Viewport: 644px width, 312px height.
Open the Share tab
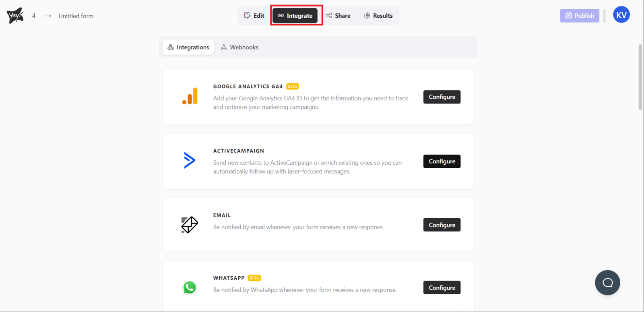click(x=338, y=16)
